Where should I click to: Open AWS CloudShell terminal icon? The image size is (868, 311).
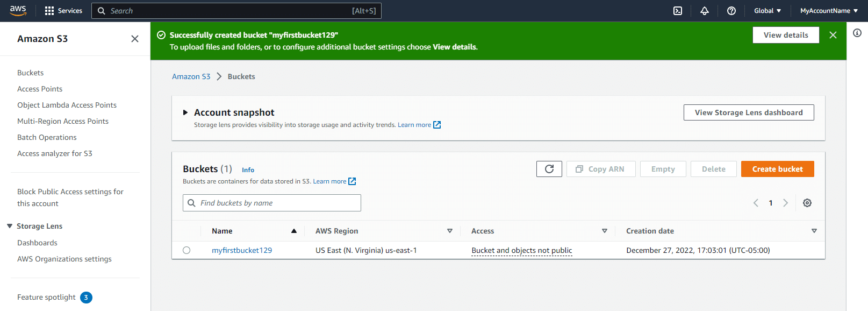(x=678, y=11)
